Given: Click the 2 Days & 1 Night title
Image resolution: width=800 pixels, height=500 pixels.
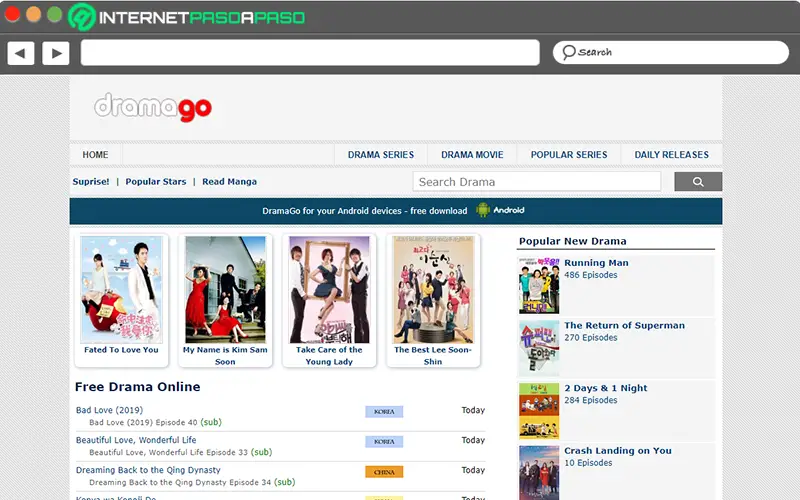Looking at the screenshot, I should [606, 388].
